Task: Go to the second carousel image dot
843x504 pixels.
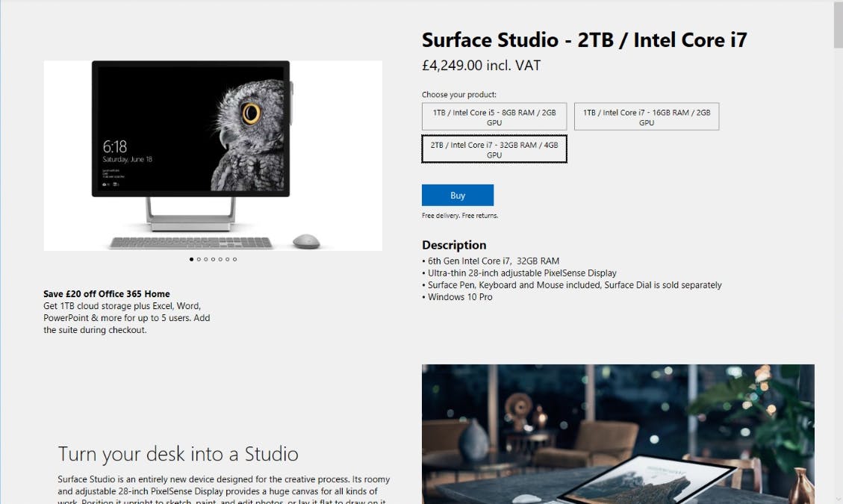Action: [199, 259]
